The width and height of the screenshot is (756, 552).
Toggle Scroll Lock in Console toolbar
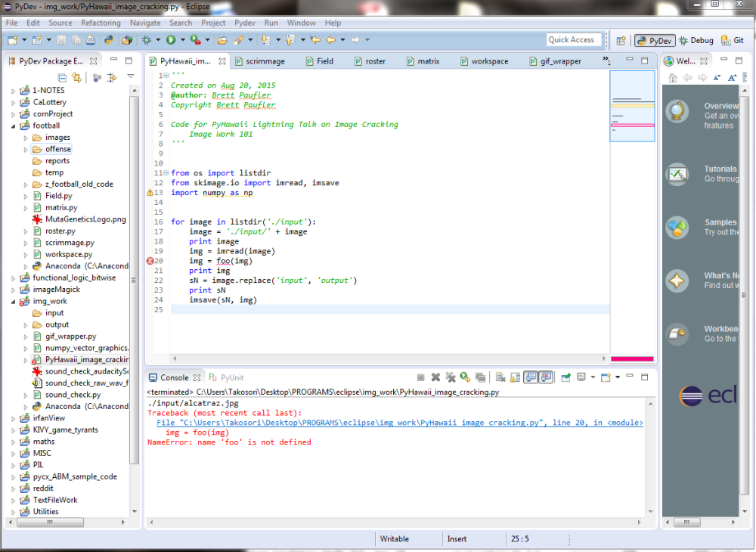point(515,377)
